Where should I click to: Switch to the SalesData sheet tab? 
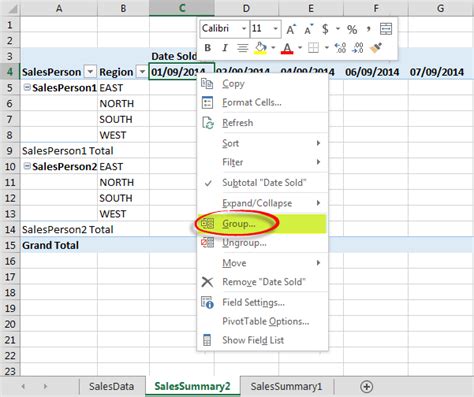pos(111,386)
